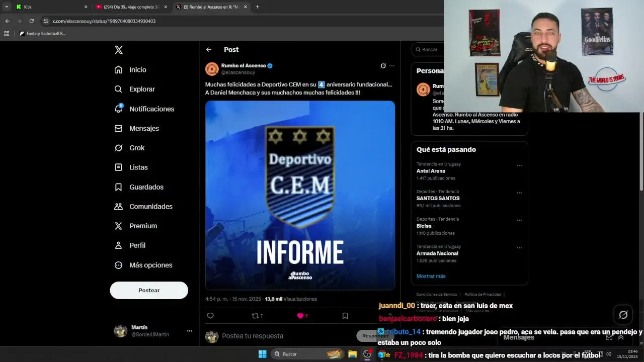
Task: Toggle bookmark icon on post
Action: pos(345,316)
